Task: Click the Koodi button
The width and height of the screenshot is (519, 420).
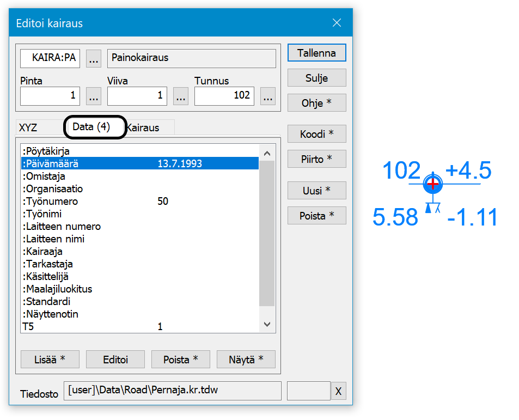Action: (316, 134)
